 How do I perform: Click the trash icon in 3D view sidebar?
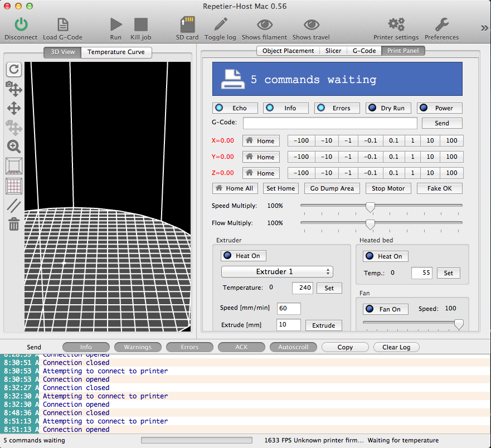14,225
